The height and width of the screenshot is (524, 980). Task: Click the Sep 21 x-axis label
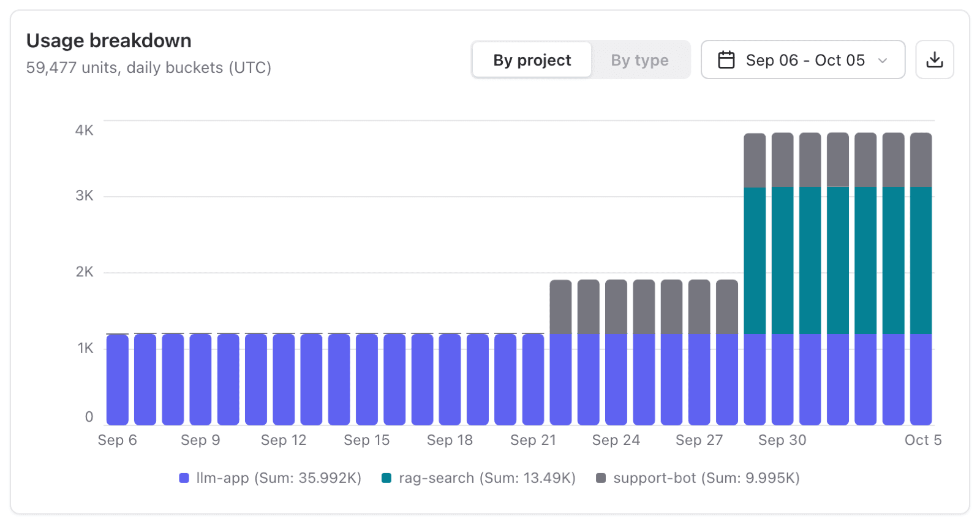coord(533,440)
